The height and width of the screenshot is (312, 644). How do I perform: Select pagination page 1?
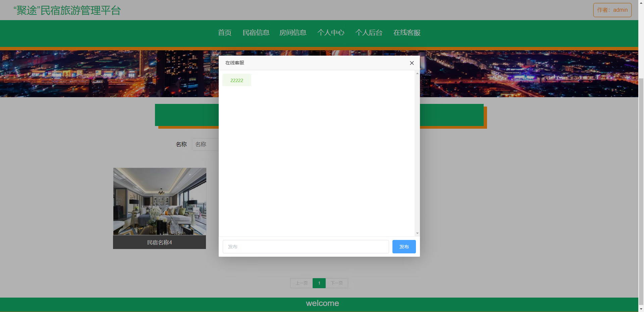click(319, 283)
